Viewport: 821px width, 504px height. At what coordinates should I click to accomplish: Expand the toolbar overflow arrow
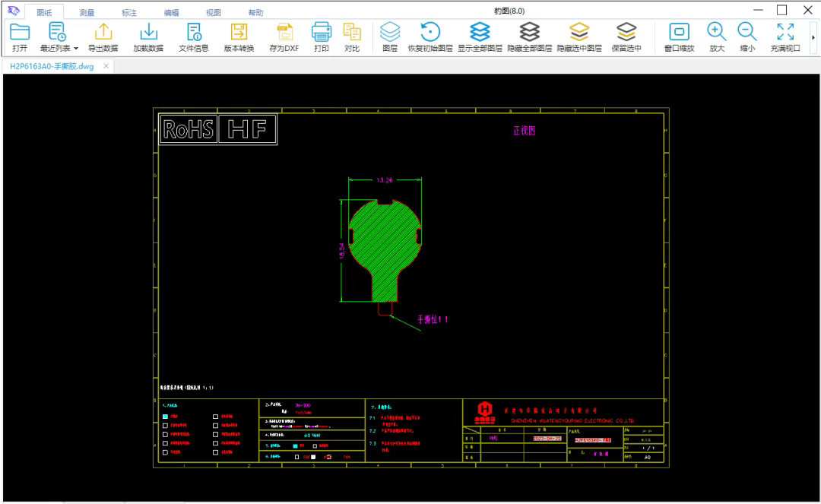coord(813,38)
